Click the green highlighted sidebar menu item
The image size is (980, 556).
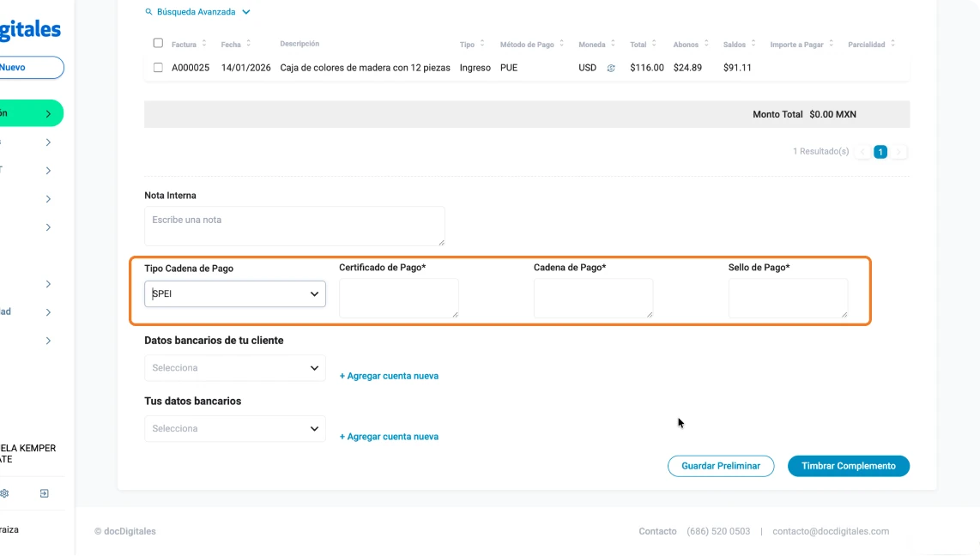(x=30, y=113)
